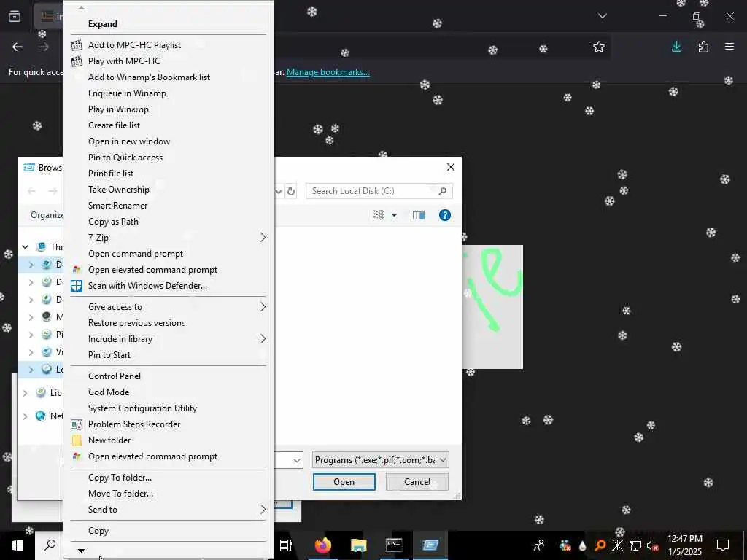Expand the Network tree node
Viewport: 747px width, 560px height.
[26, 416]
